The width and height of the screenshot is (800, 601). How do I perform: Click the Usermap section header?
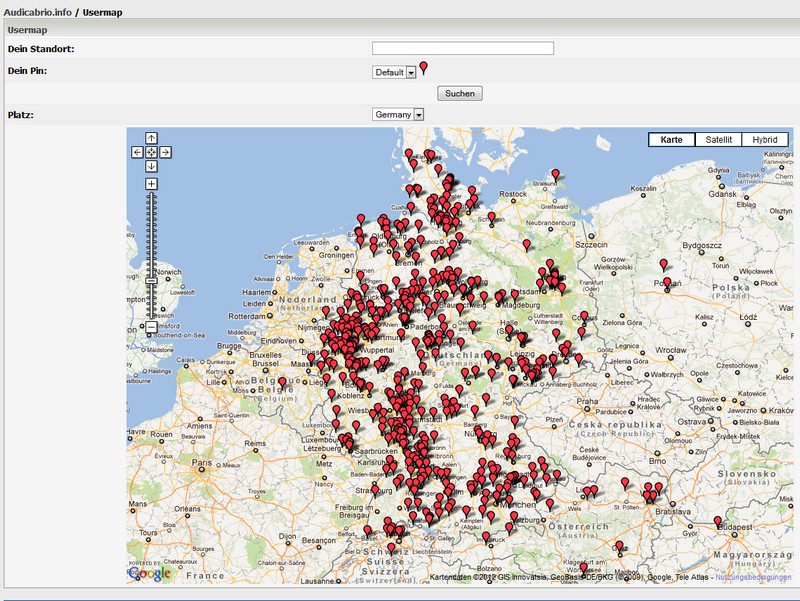coord(28,30)
